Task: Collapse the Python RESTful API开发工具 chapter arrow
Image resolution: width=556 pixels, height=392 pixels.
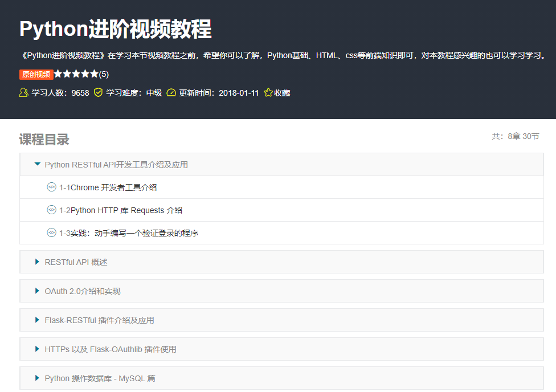Action: [37, 164]
